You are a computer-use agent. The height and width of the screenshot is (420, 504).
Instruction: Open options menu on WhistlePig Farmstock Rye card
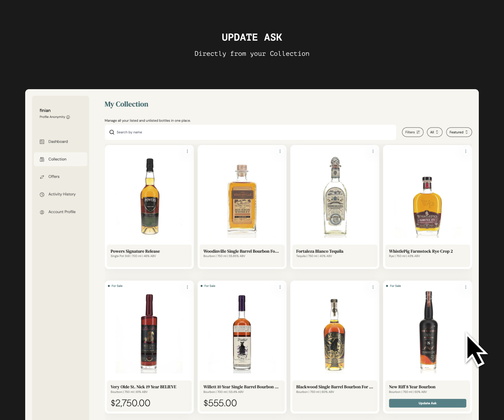tap(466, 152)
